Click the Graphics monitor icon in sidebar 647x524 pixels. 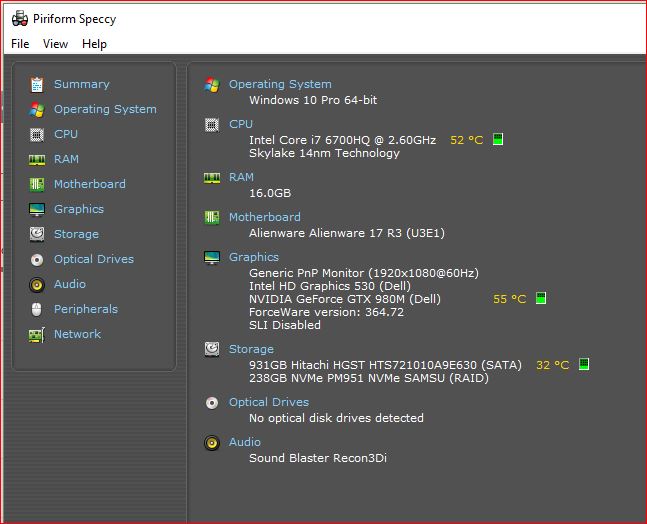point(37,210)
